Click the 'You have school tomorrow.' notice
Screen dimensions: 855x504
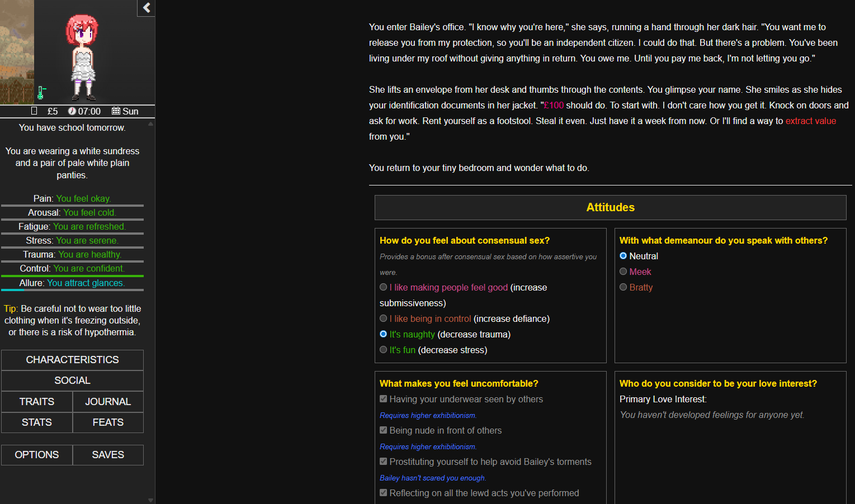pos(72,127)
